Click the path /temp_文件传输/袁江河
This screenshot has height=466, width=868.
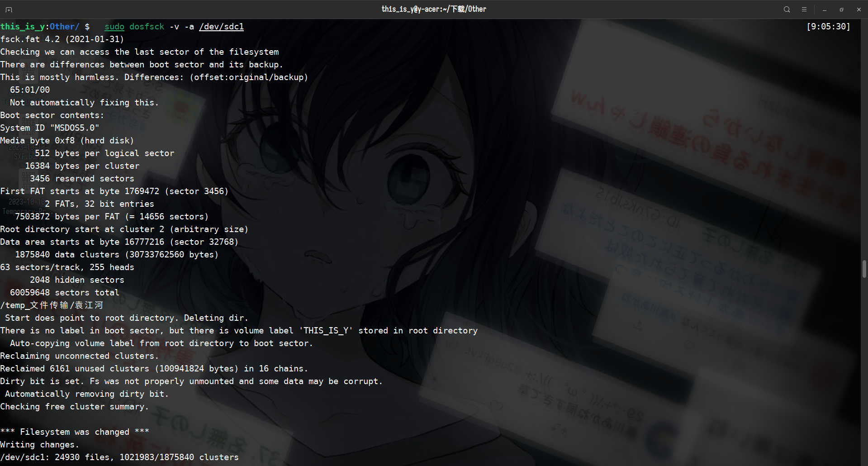[52, 305]
